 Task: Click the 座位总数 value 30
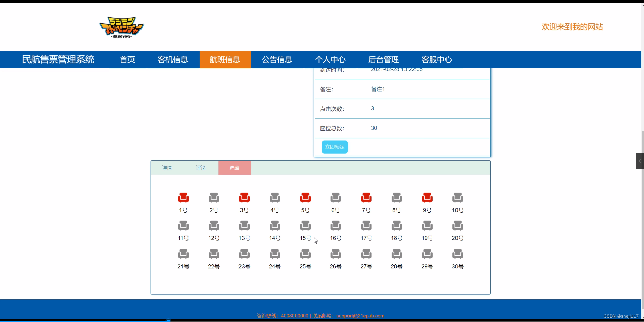coord(374,128)
